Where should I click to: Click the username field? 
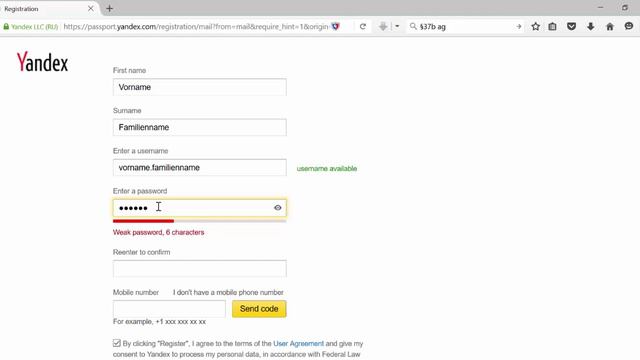click(200, 167)
